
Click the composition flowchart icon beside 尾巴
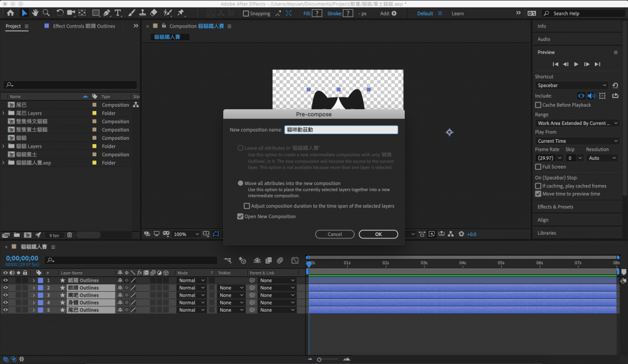click(136, 105)
